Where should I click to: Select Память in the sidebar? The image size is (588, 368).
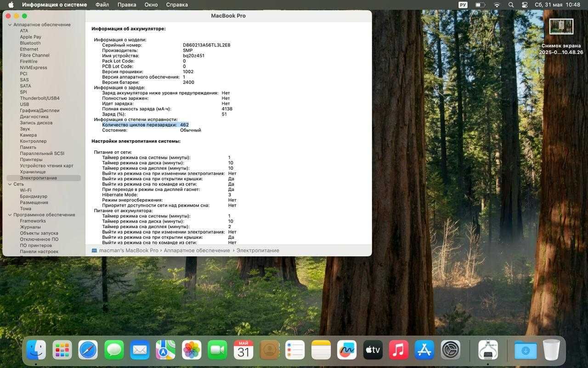(x=28, y=147)
